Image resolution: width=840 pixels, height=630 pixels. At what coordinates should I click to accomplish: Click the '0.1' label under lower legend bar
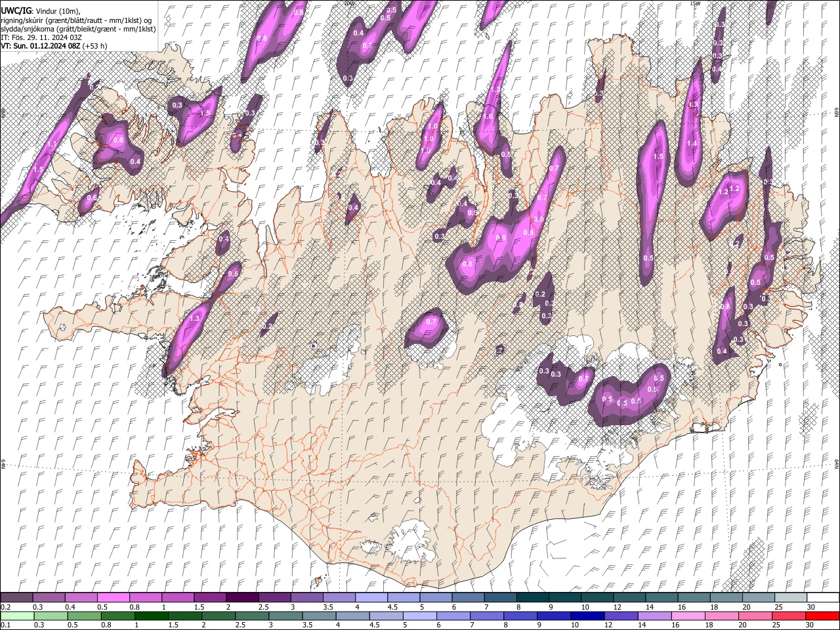pyautogui.click(x=5, y=625)
